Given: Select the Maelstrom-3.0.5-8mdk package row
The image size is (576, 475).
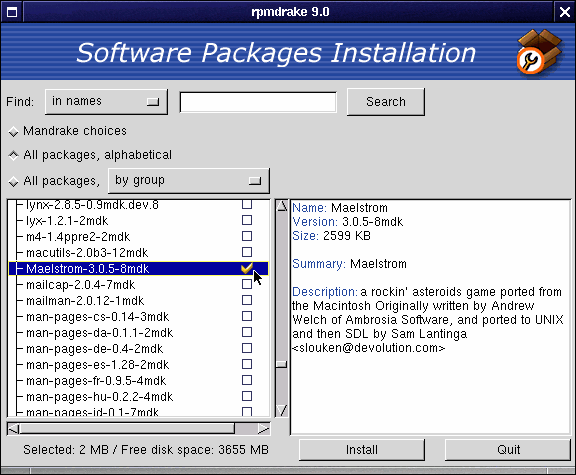Looking at the screenshot, I should (x=138, y=269).
